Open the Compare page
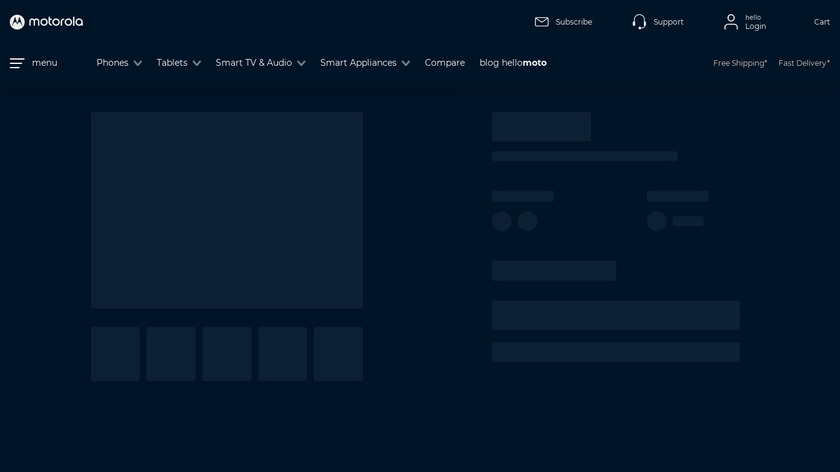840x472 pixels. [x=444, y=63]
